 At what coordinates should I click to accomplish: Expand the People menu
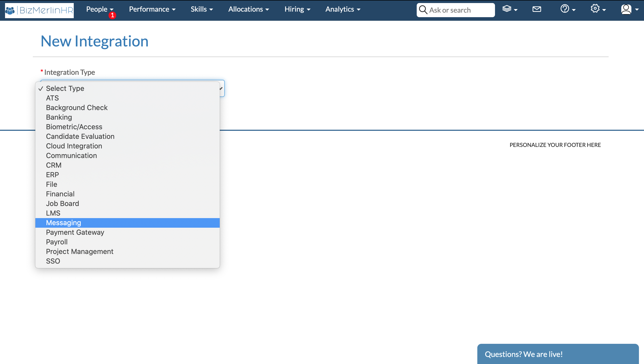(x=100, y=9)
